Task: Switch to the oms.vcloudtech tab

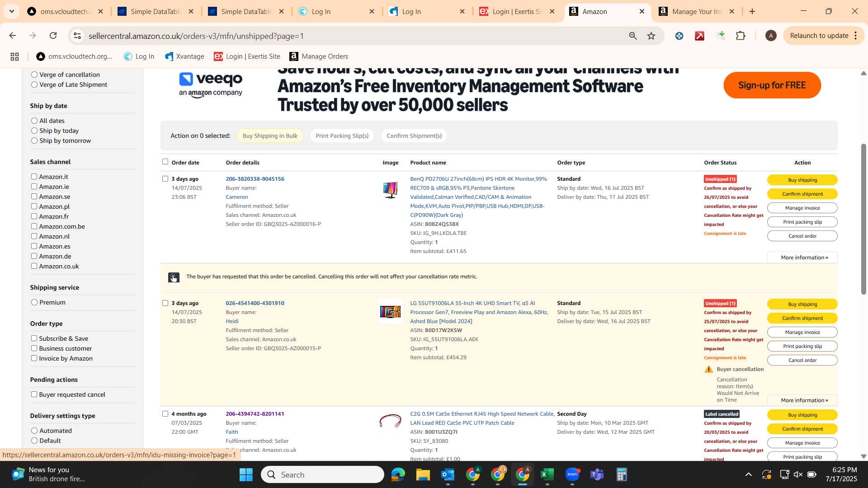Action: (66, 11)
